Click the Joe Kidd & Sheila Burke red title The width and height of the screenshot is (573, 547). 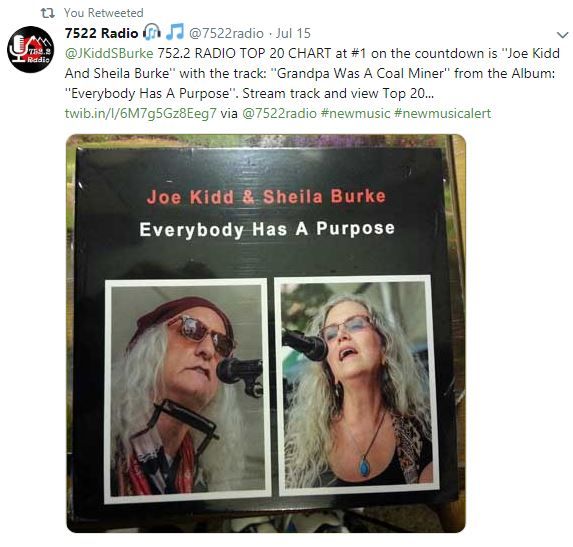(x=266, y=197)
